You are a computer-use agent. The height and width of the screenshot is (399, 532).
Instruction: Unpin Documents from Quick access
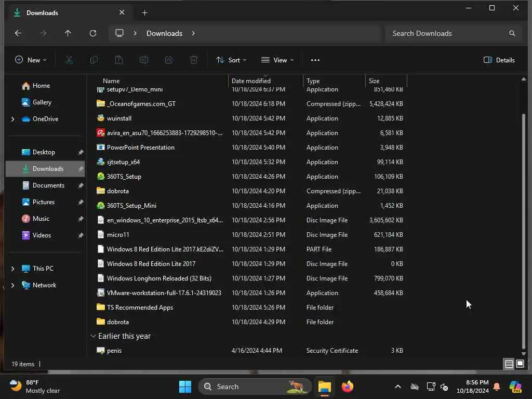point(81,185)
